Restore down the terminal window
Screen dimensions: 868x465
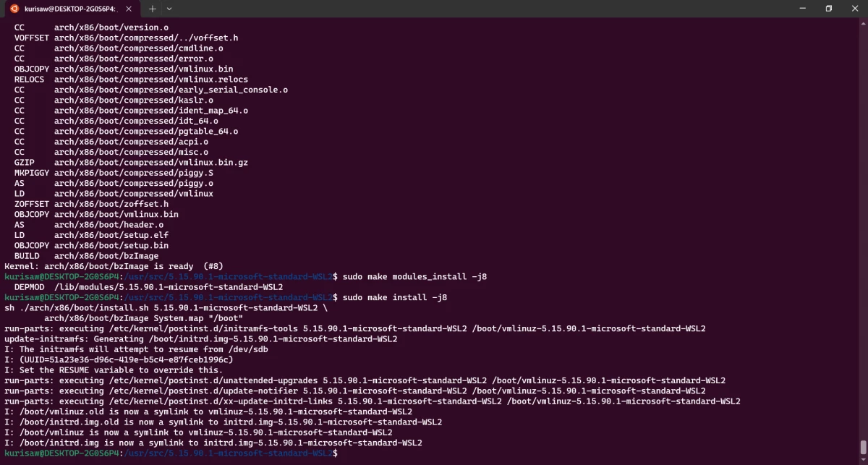(x=828, y=9)
